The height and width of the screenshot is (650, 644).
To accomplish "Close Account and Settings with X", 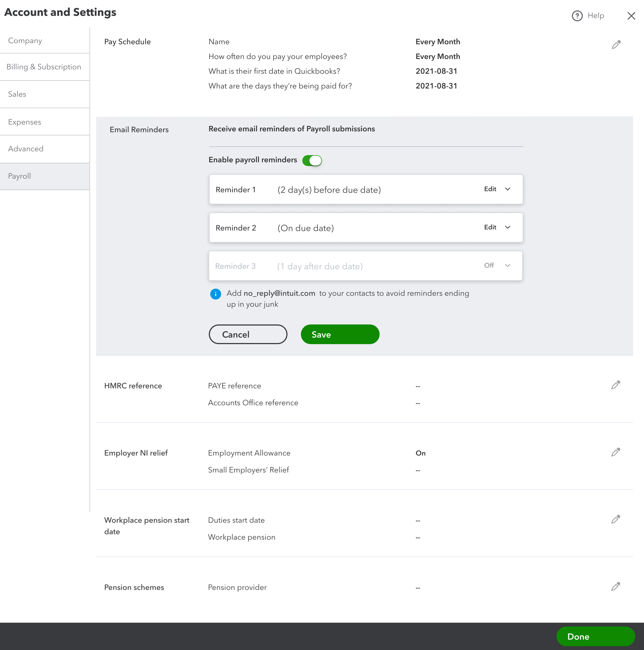I will click(631, 16).
